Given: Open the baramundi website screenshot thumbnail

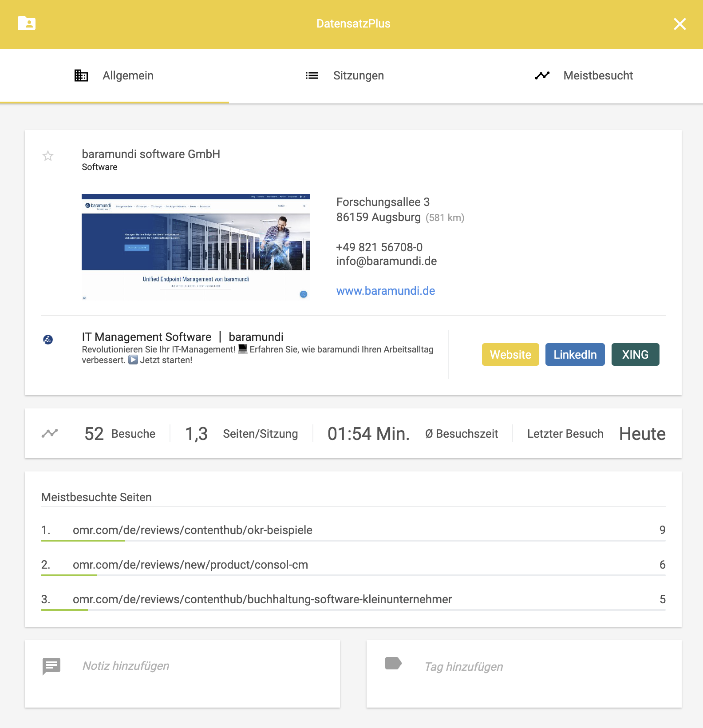Looking at the screenshot, I should click(196, 247).
